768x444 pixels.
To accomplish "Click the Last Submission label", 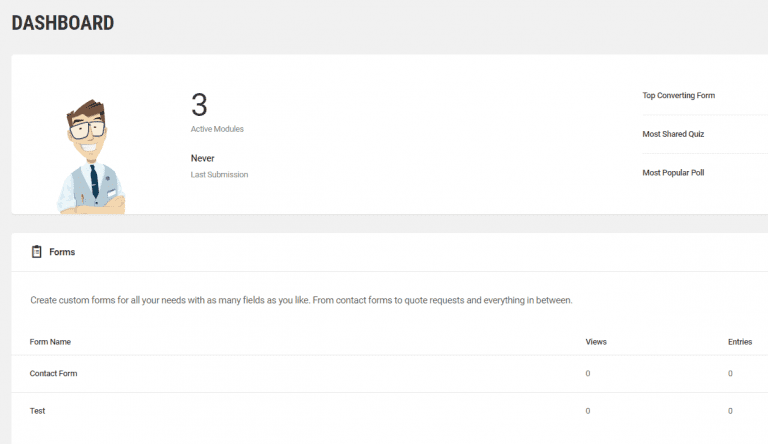I will click(x=219, y=174).
